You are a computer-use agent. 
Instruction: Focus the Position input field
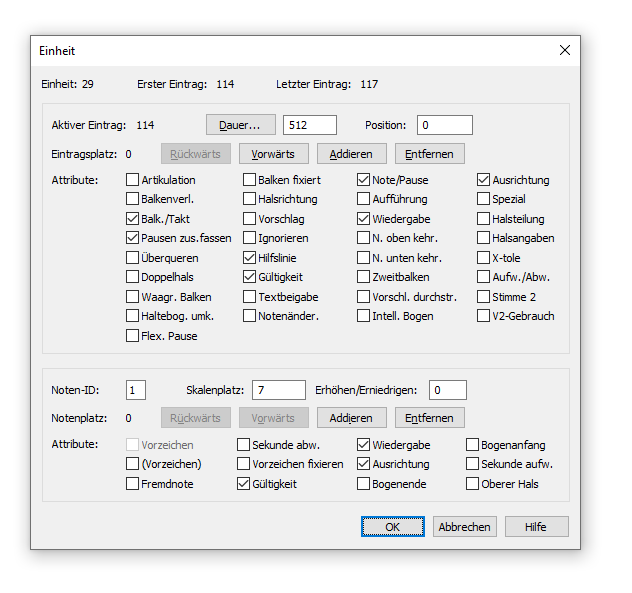click(x=445, y=125)
